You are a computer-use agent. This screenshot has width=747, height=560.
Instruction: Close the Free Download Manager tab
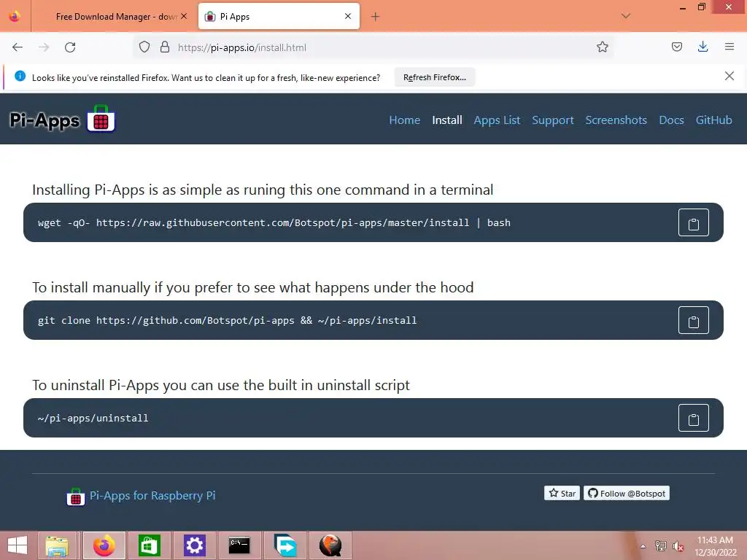184,16
